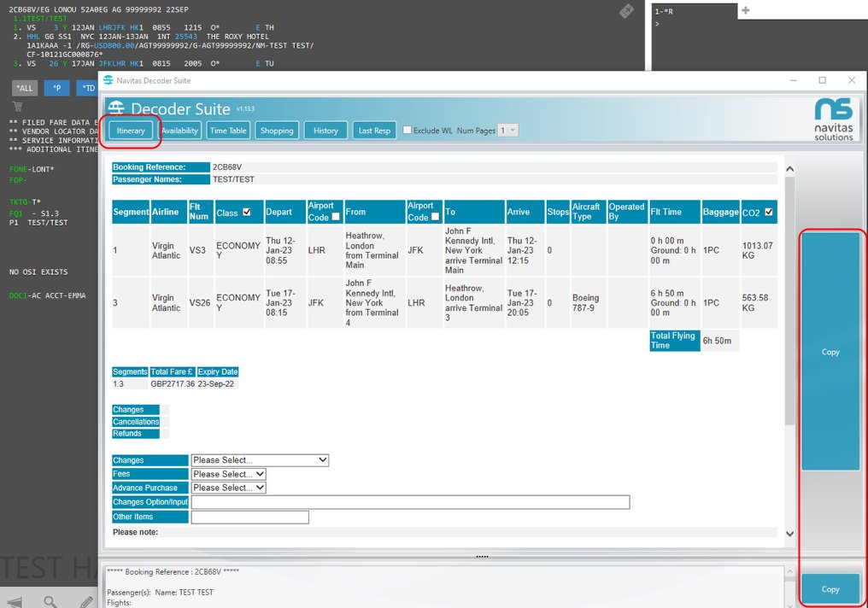Click the Navitas Solutions logo
The image size is (868, 608).
pyautogui.click(x=833, y=120)
